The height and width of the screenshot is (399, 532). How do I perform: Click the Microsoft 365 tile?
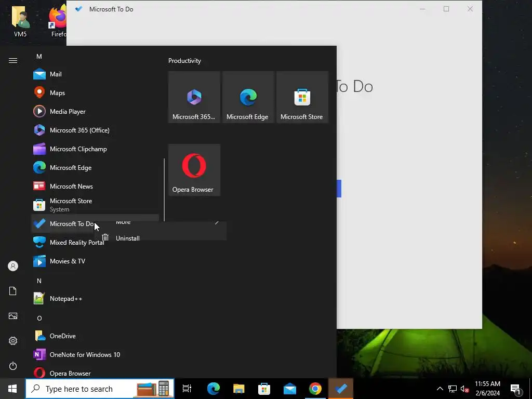click(x=194, y=97)
